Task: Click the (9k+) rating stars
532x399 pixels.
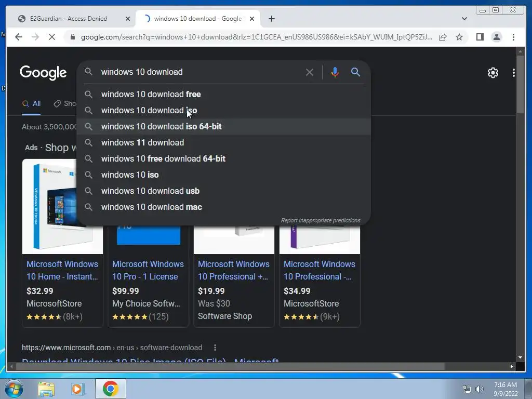Action: coord(301,317)
